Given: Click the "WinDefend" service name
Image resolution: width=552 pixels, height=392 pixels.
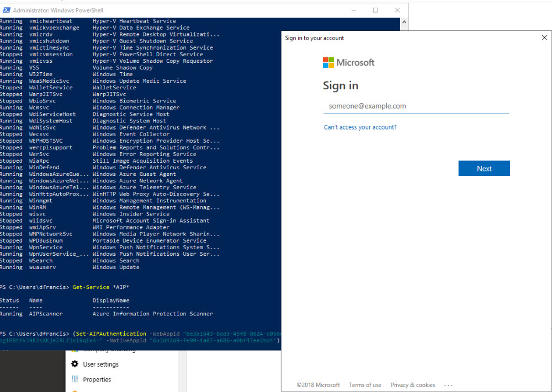Looking at the screenshot, I should [x=44, y=168].
